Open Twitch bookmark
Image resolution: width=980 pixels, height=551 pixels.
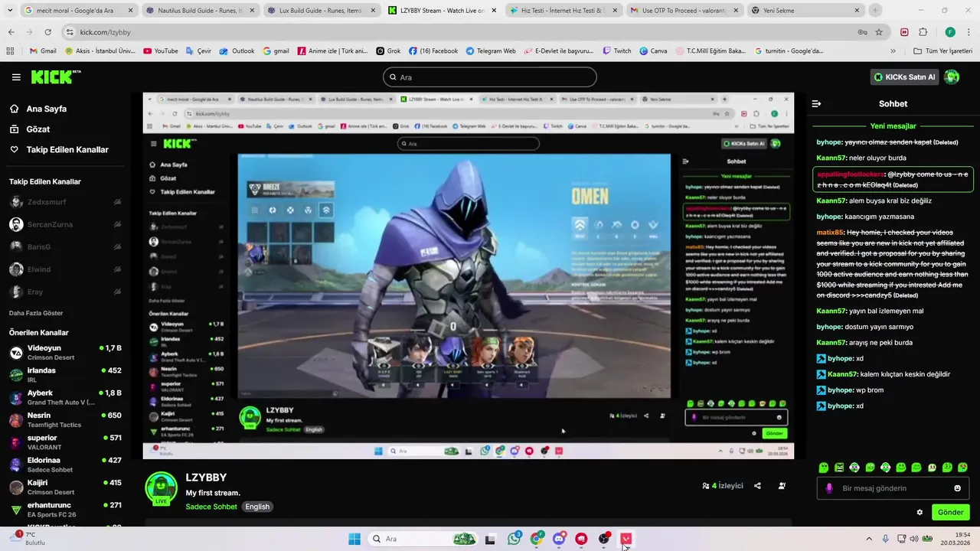tap(617, 51)
